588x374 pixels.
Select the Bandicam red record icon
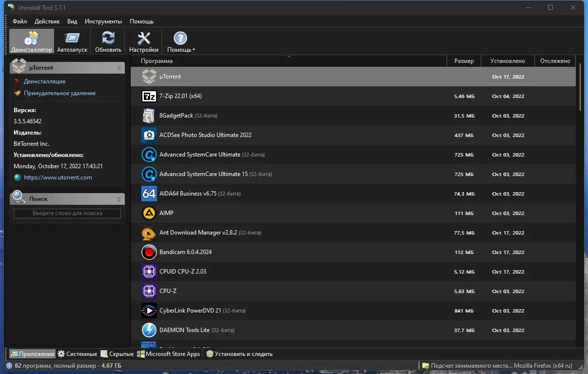click(149, 252)
